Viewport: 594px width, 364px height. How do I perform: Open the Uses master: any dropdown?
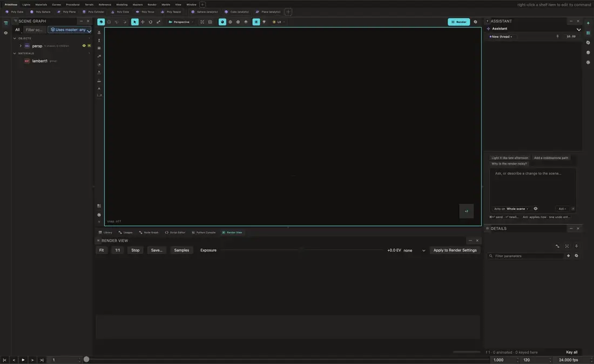click(70, 30)
